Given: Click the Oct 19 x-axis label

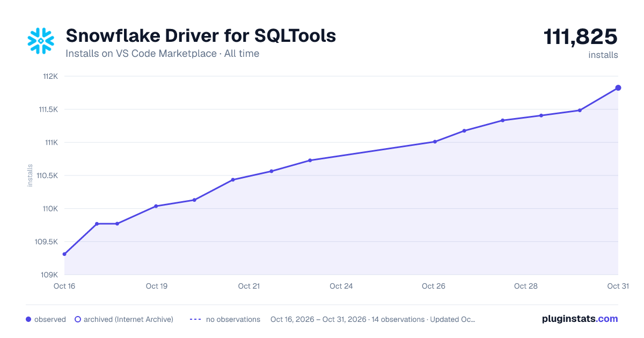Looking at the screenshot, I should pos(157,286).
